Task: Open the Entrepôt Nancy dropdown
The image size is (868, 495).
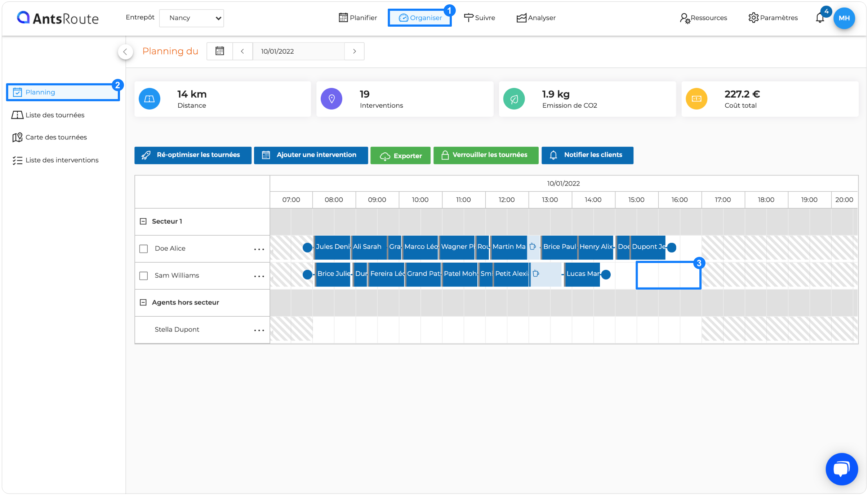Action: pyautogui.click(x=191, y=18)
